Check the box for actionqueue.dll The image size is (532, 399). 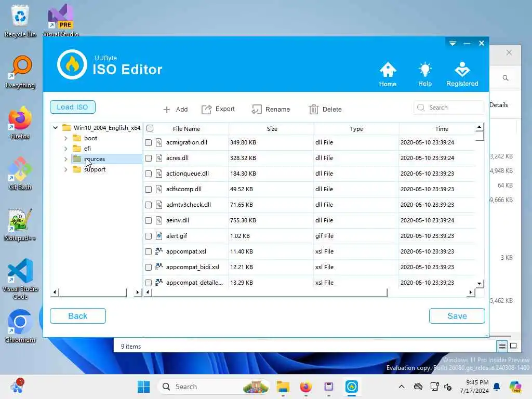tap(148, 174)
